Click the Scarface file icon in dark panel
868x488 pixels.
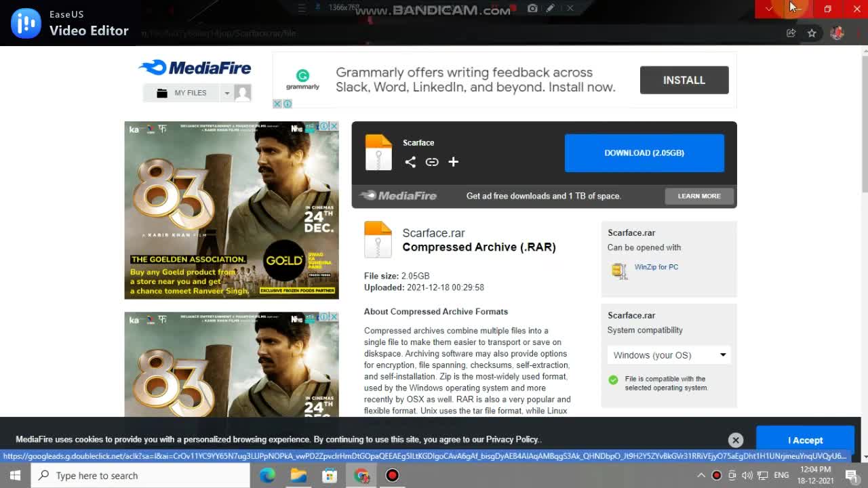tap(378, 152)
